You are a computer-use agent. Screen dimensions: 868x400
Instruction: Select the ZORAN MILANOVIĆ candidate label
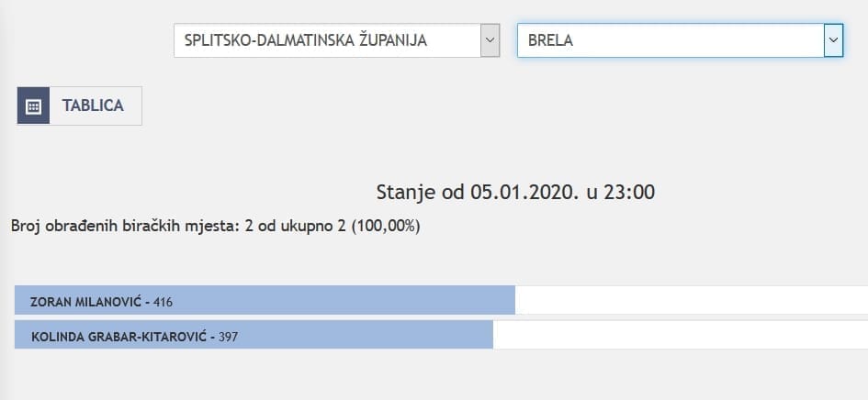pyautogui.click(x=88, y=301)
